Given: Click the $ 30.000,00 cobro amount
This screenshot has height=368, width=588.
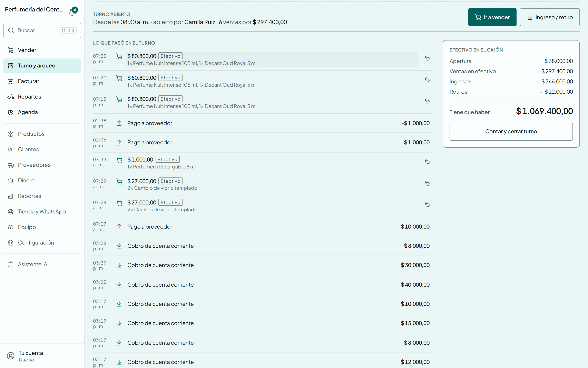Looking at the screenshot, I should point(415,265).
